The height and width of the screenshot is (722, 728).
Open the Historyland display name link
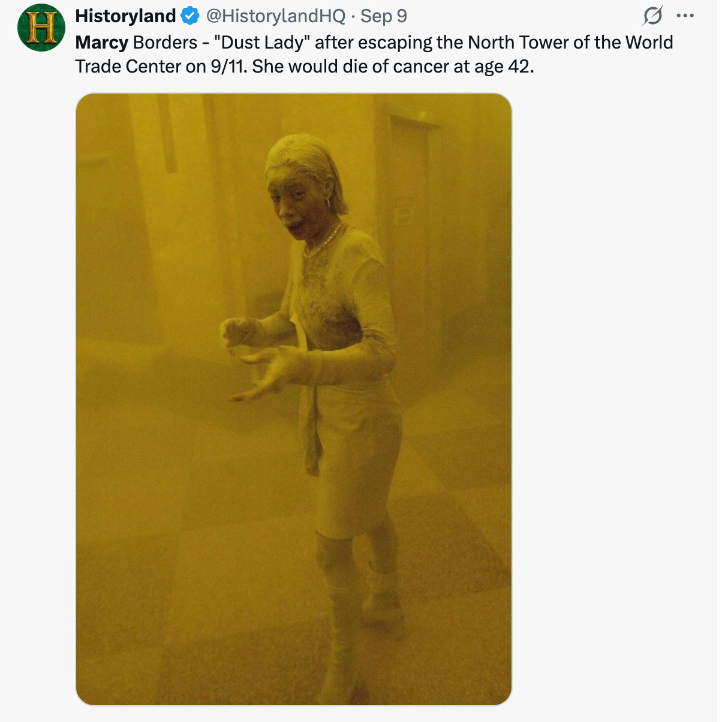[x=125, y=16]
